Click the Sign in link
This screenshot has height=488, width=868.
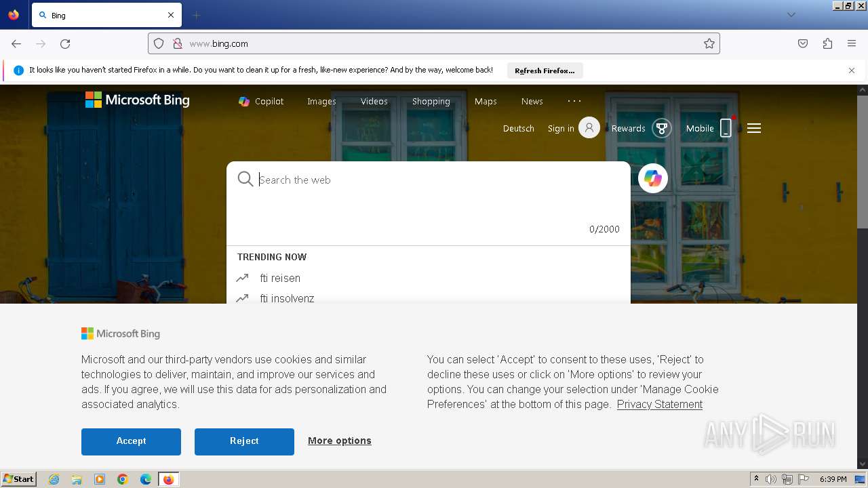point(561,128)
